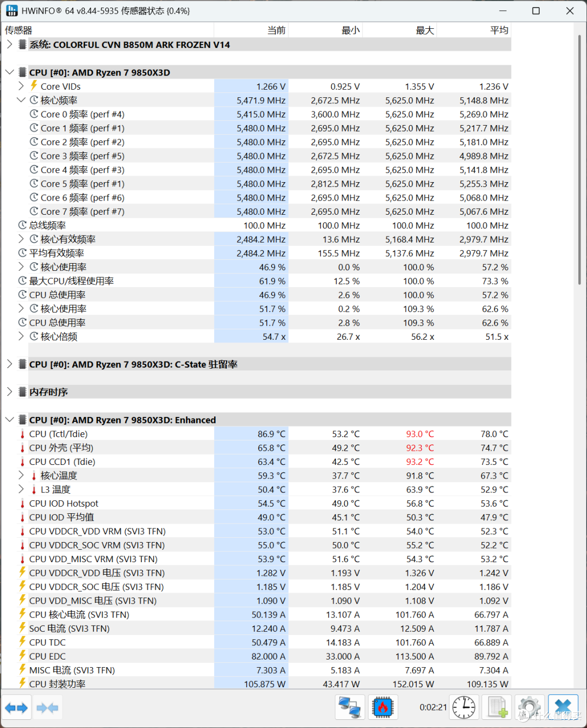The image size is (587, 728).
Task: Click the thermometer icon beside CPU CCD1 (Tdie)
Action: click(22, 462)
